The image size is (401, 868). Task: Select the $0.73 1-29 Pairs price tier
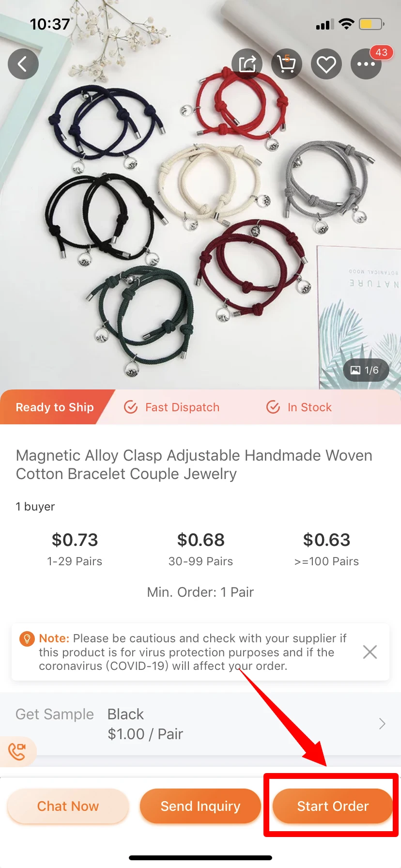click(x=75, y=549)
